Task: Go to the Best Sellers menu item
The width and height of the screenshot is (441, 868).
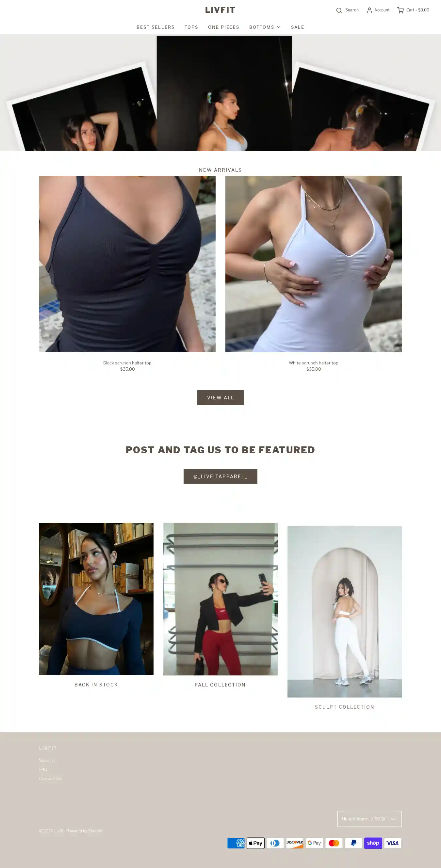Action: click(x=155, y=27)
